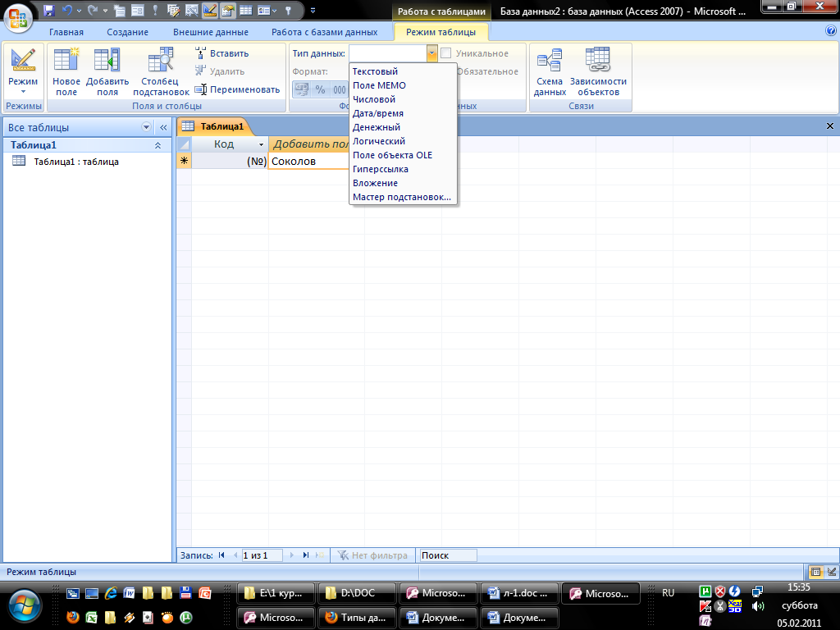Open Firefox from the taskbar quick launch

click(73, 617)
